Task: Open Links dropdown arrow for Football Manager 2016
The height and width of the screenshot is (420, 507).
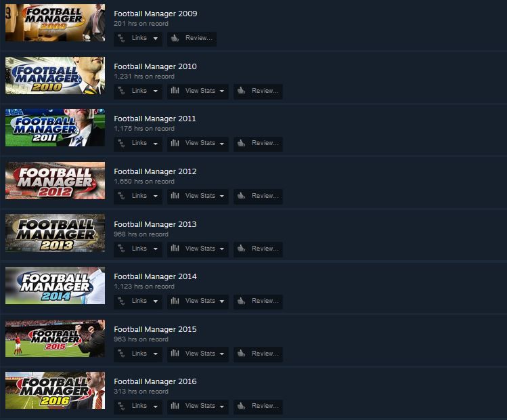Action: point(156,406)
